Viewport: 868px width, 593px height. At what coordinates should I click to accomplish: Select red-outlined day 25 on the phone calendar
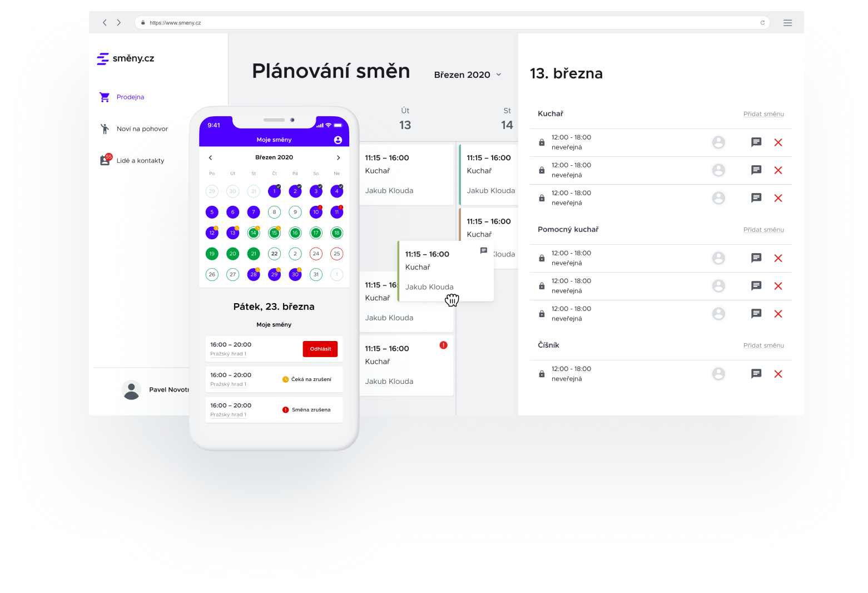coord(336,254)
